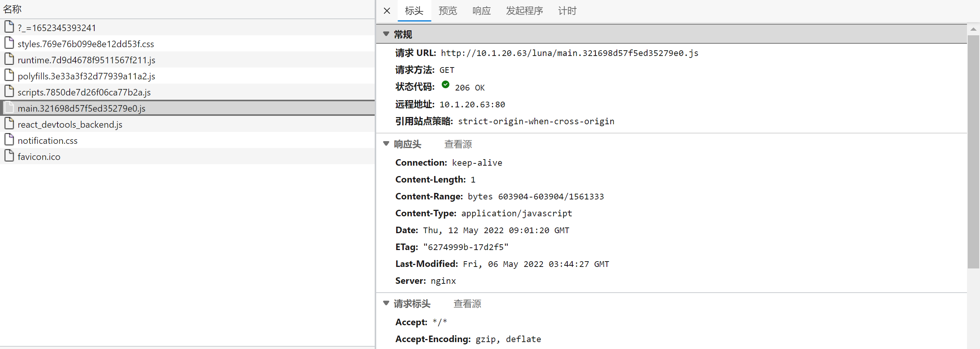Open the 计时 tab
The height and width of the screenshot is (349, 980).
(x=567, y=11)
